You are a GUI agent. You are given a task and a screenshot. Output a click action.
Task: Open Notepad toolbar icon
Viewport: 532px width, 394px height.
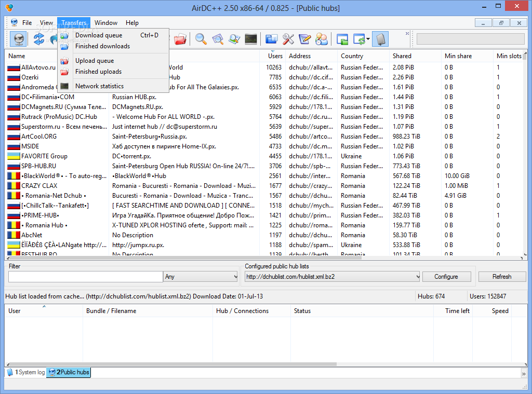tap(304, 39)
